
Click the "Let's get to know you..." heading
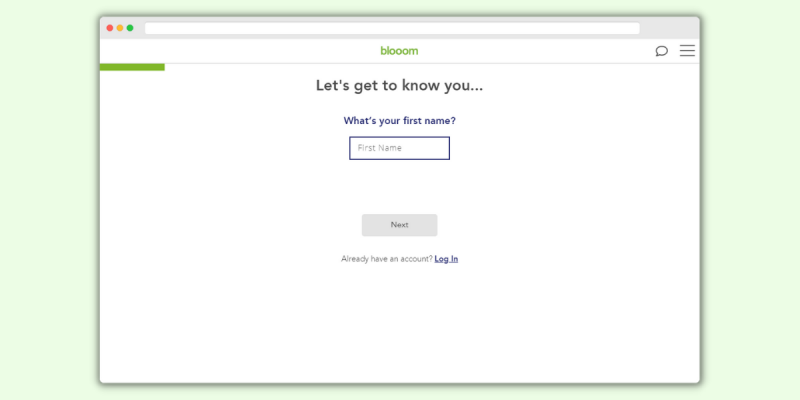pos(399,85)
